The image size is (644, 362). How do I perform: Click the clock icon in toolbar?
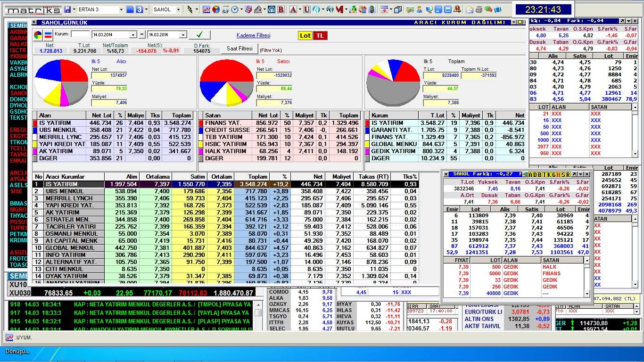point(234,9)
